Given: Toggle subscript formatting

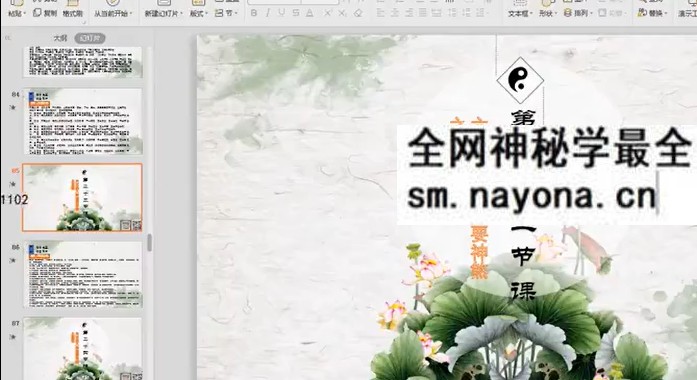Looking at the screenshot, I should point(342,13).
